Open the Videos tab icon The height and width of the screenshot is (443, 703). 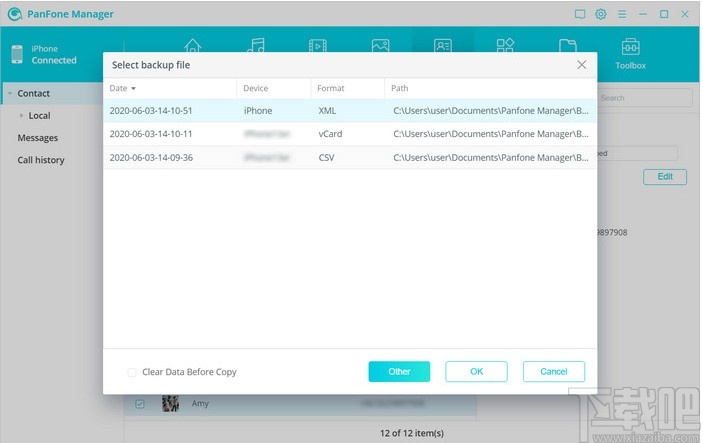[x=318, y=45]
